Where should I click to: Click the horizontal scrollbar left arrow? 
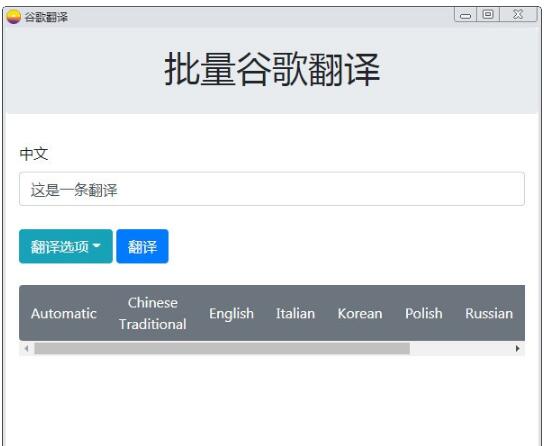[x=27, y=348]
